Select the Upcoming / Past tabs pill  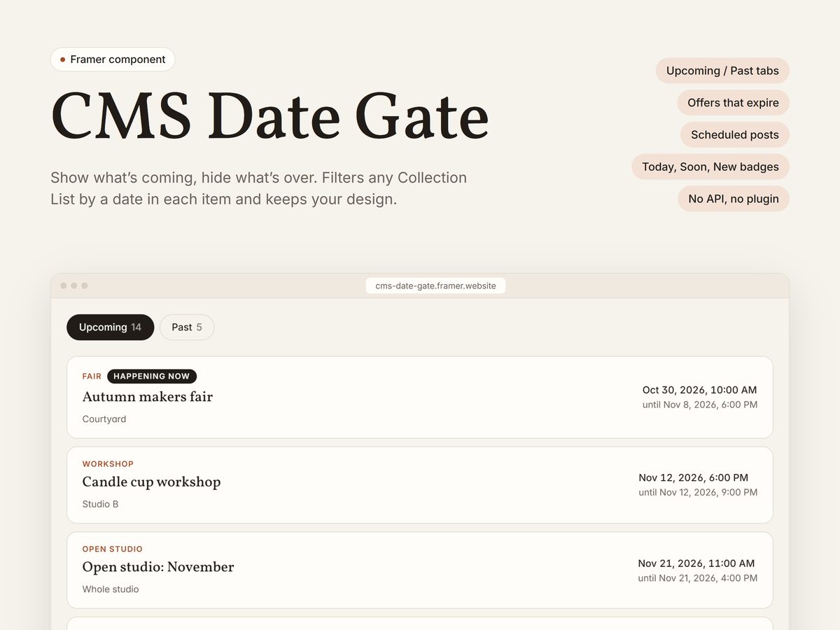[722, 71]
